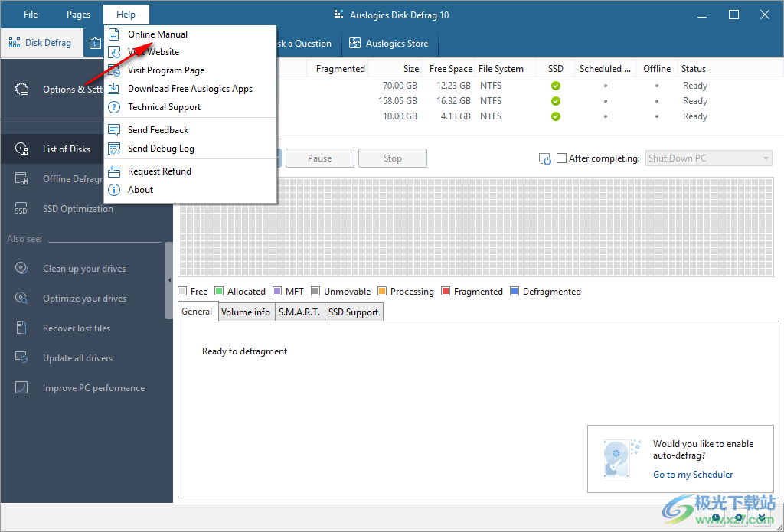Select List of Disks in sidebar
Screen dimensions: 784x532
click(52, 149)
